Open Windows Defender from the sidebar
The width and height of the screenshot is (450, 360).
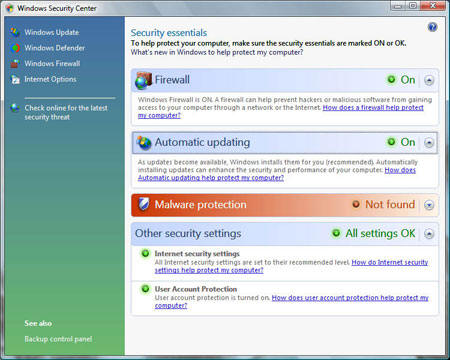(55, 48)
